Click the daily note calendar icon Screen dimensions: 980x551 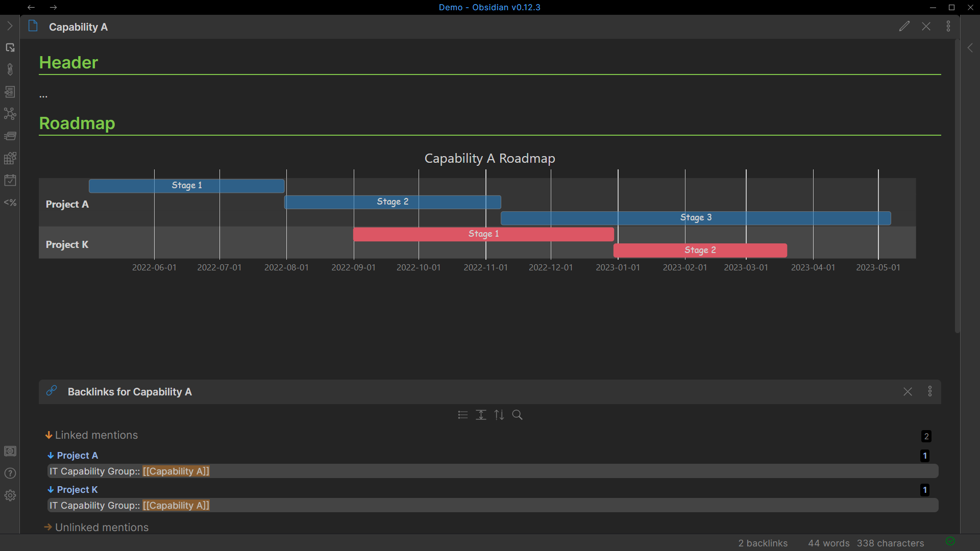10,180
